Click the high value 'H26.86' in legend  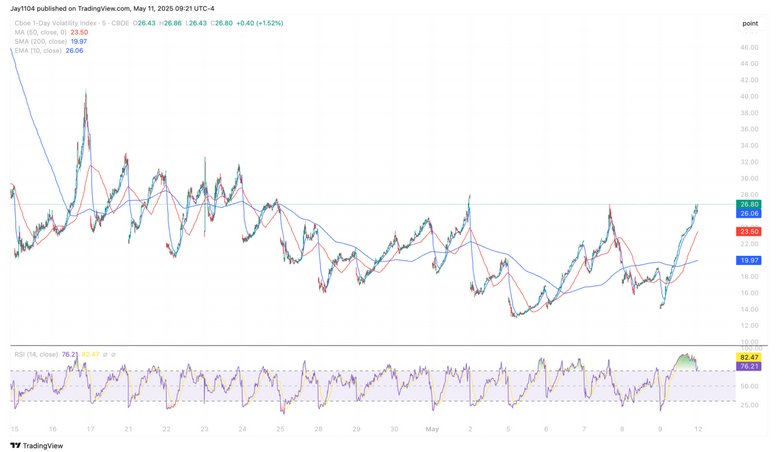[170, 24]
